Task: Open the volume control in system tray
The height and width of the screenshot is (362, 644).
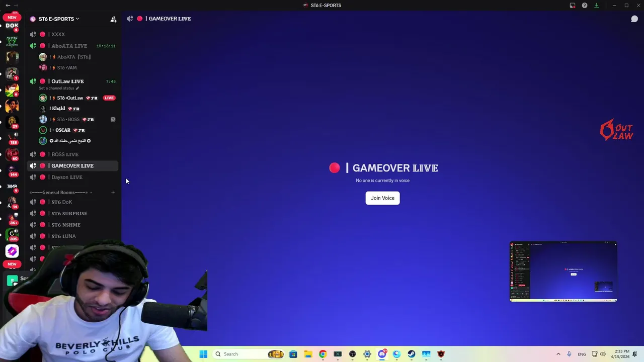Action: [x=603, y=354]
